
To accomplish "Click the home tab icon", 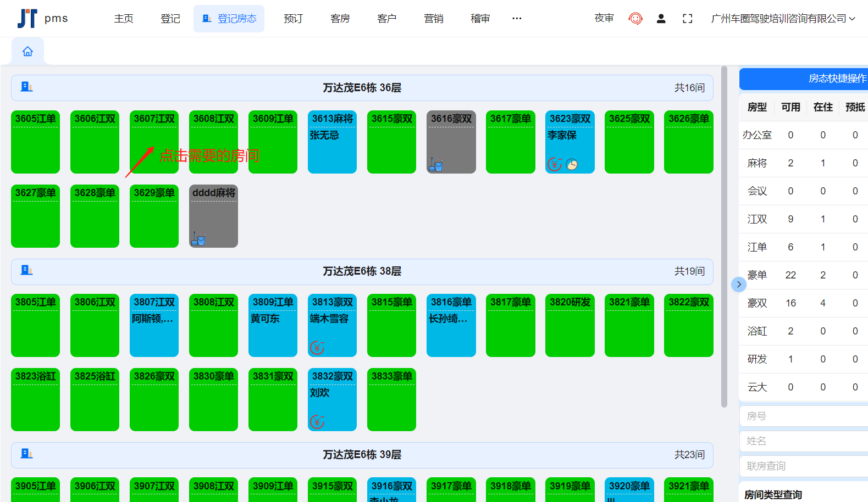I will click(27, 52).
